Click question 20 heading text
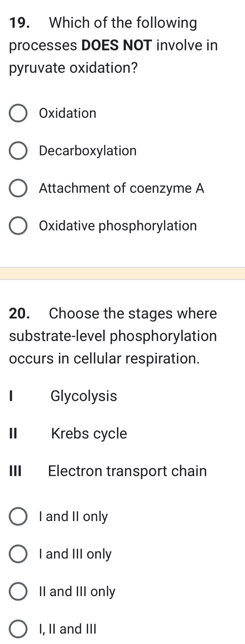245x644 pixels. point(111,335)
